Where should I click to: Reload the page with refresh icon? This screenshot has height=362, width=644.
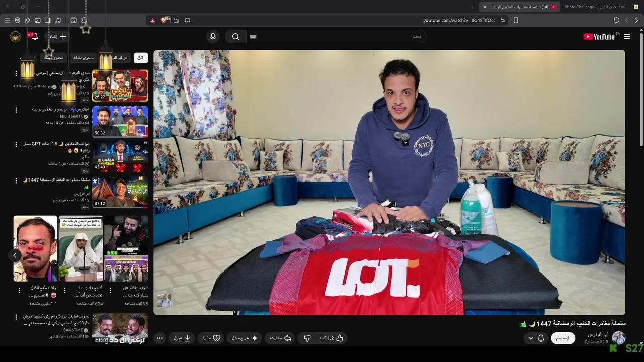(616, 20)
